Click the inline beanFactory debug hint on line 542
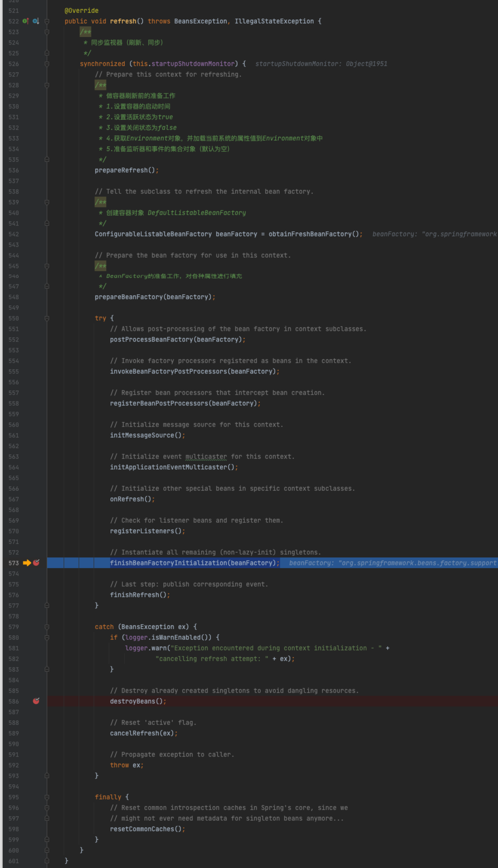 [x=435, y=234]
